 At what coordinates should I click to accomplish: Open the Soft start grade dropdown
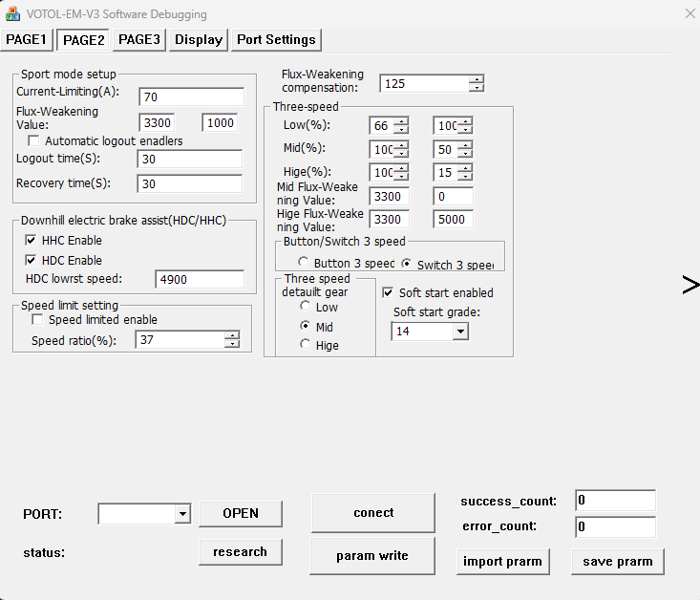(x=460, y=332)
